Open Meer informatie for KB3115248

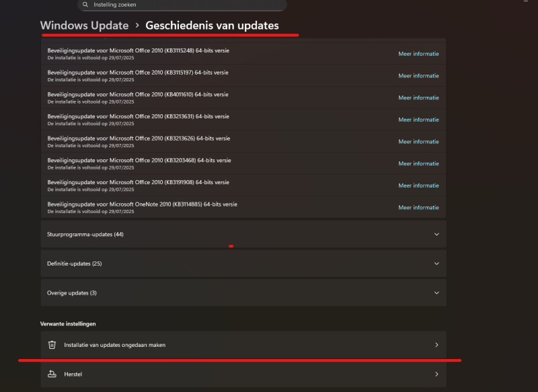(x=418, y=54)
